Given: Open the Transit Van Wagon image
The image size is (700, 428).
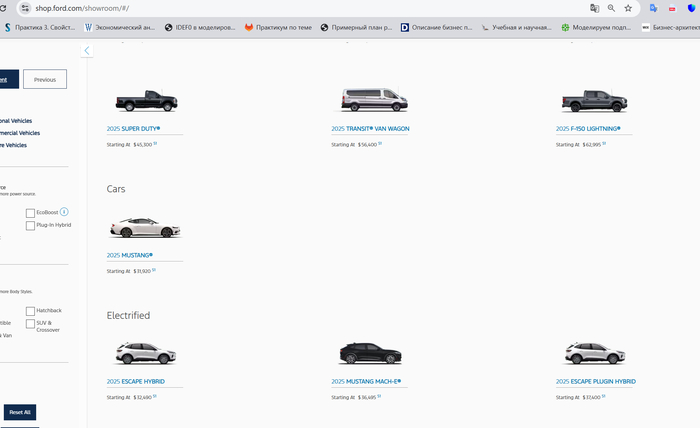Looking at the screenshot, I should (374, 99).
